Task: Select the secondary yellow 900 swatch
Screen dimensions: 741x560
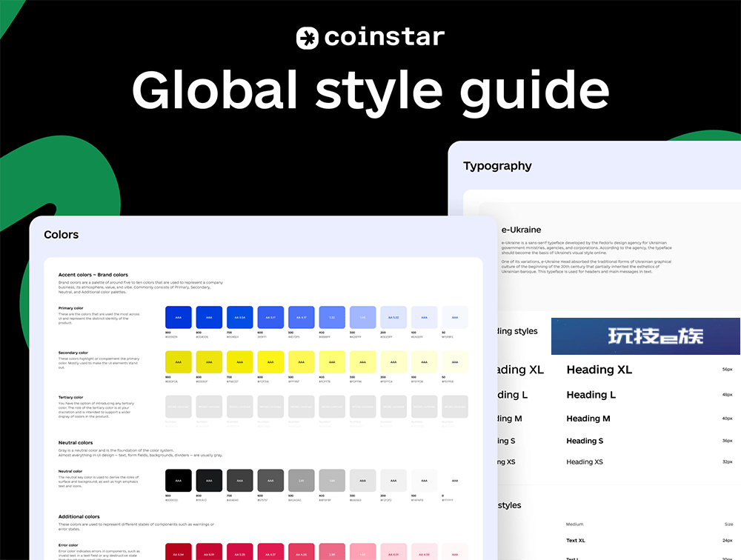Action: [x=178, y=362]
